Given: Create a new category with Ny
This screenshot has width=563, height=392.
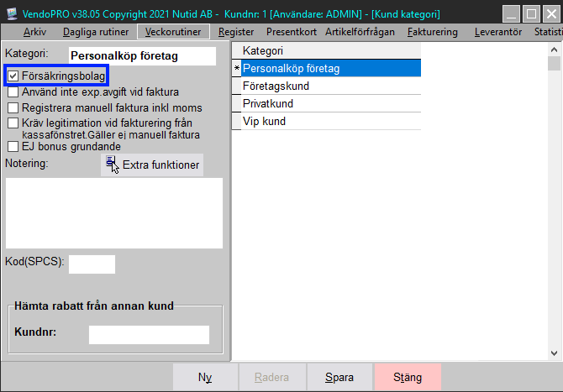Looking at the screenshot, I should point(205,378).
